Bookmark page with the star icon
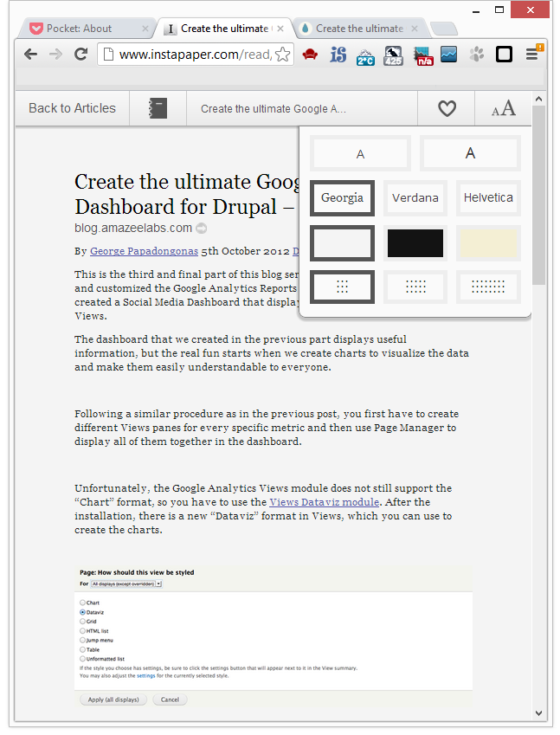Image resolution: width=560 pixels, height=735 pixels. click(282, 55)
